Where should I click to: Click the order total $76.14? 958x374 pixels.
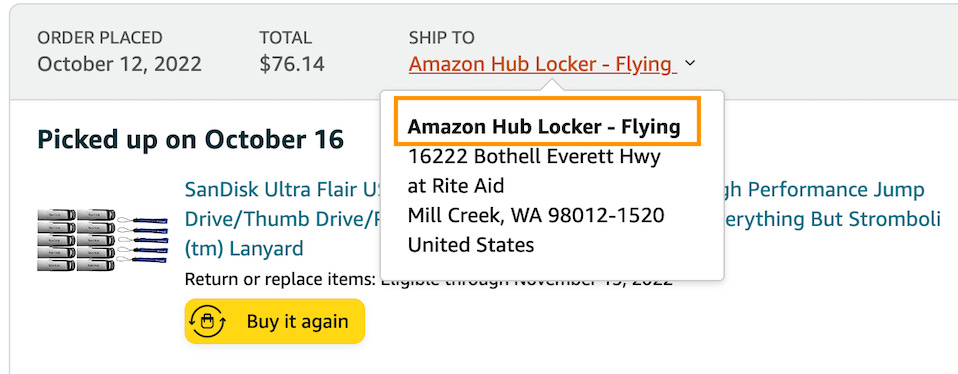[x=292, y=64]
